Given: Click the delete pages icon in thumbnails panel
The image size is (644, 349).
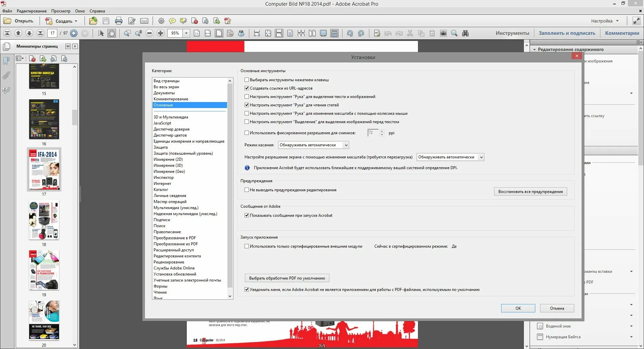Looking at the screenshot, I should click(32, 59).
